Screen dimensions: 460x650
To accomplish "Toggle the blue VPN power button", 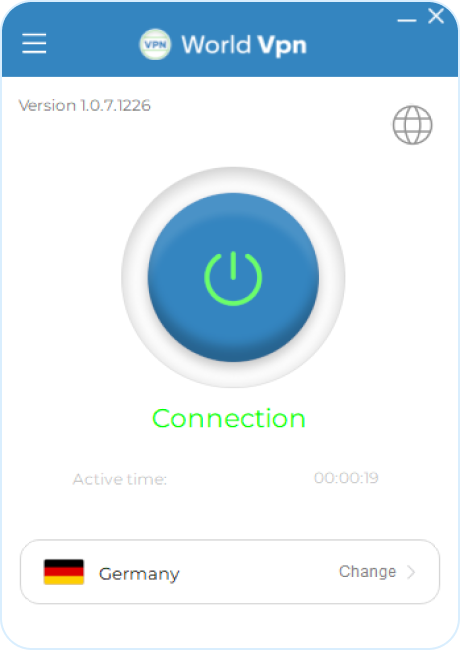I will pos(233,277).
